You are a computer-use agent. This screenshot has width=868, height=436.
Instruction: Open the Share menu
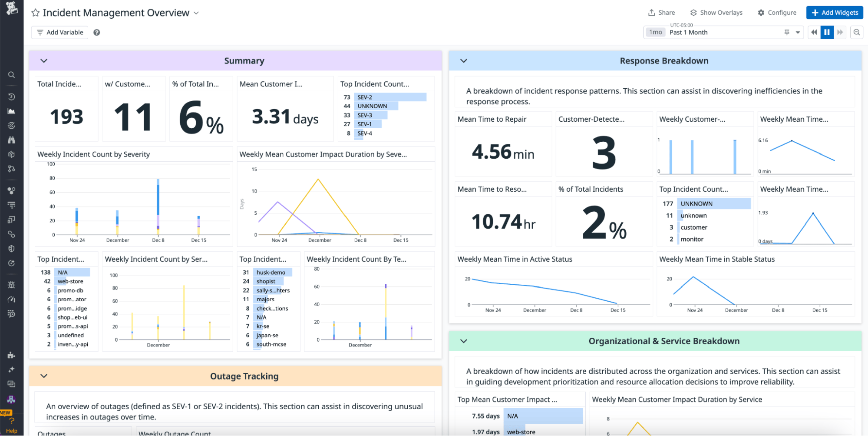[x=661, y=13]
